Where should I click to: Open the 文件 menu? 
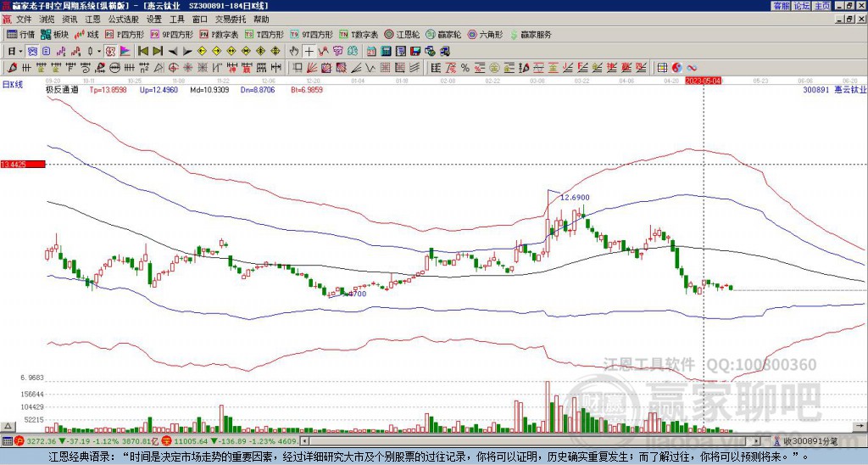pyautogui.click(x=23, y=20)
